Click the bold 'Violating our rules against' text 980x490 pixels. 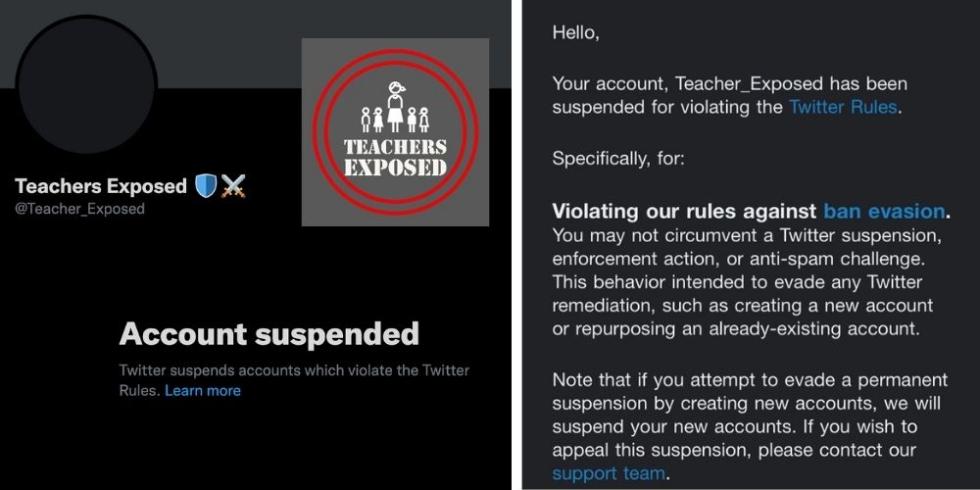tap(684, 211)
